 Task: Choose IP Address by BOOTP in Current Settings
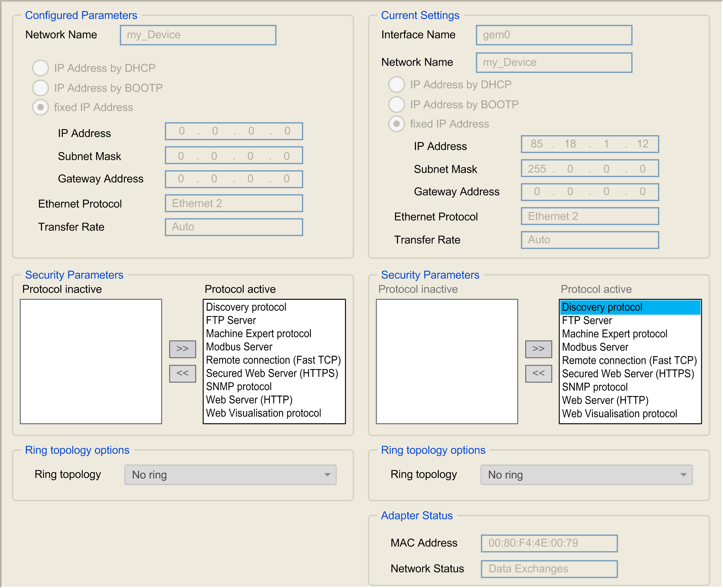[396, 104]
